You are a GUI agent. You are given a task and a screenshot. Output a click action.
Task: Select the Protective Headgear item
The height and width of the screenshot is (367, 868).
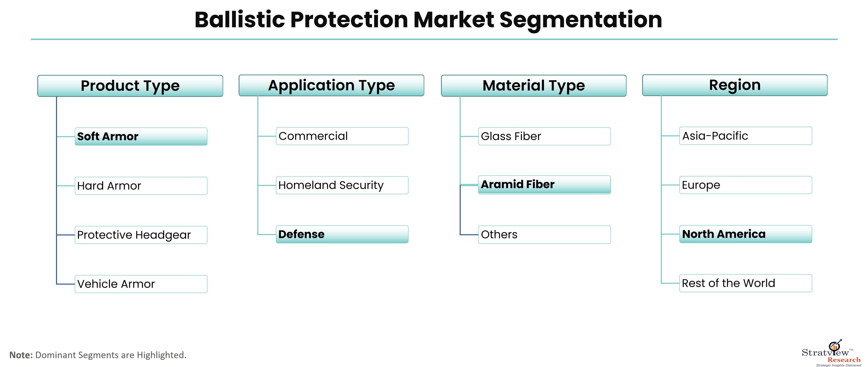point(141,235)
